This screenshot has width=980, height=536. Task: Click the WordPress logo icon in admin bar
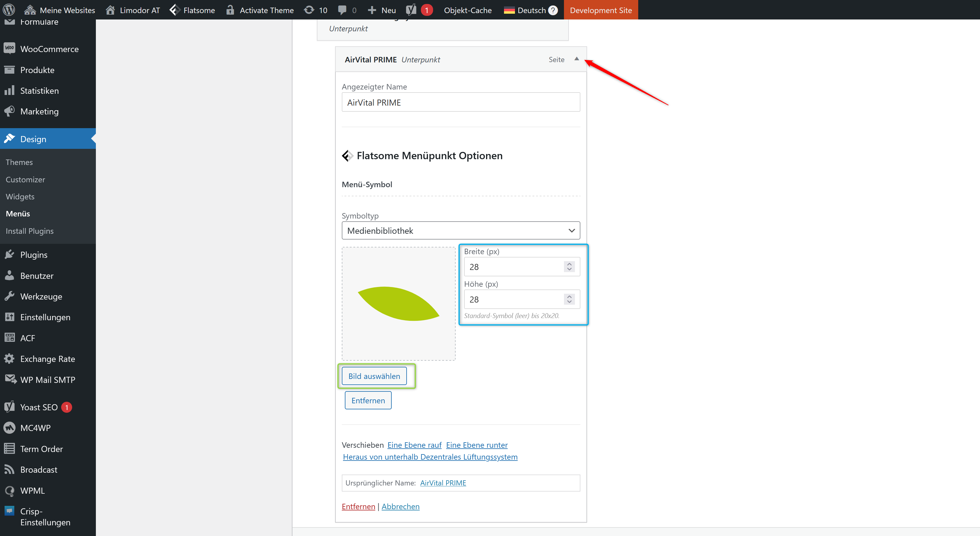pos(9,10)
